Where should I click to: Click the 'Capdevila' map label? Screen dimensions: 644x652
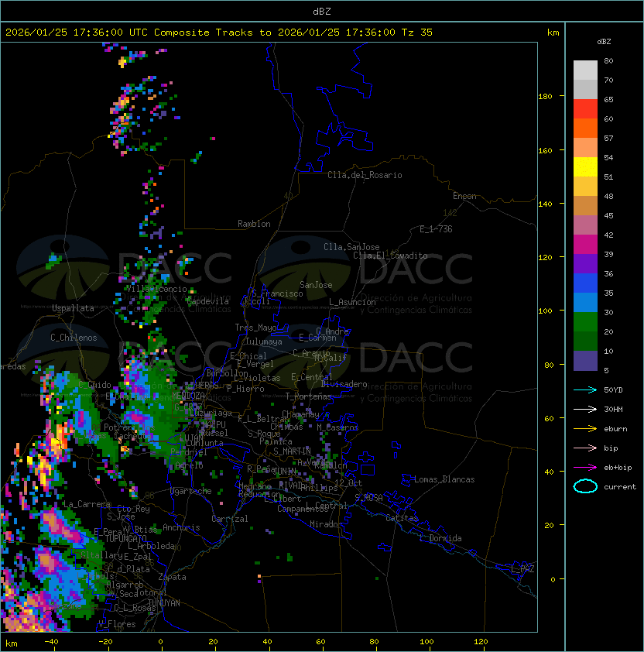207,301
